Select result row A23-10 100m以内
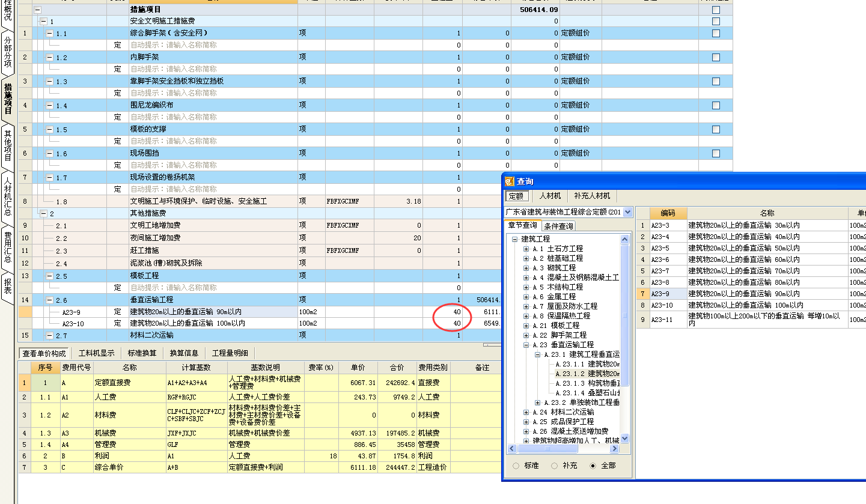866x504 pixels. pos(751,305)
